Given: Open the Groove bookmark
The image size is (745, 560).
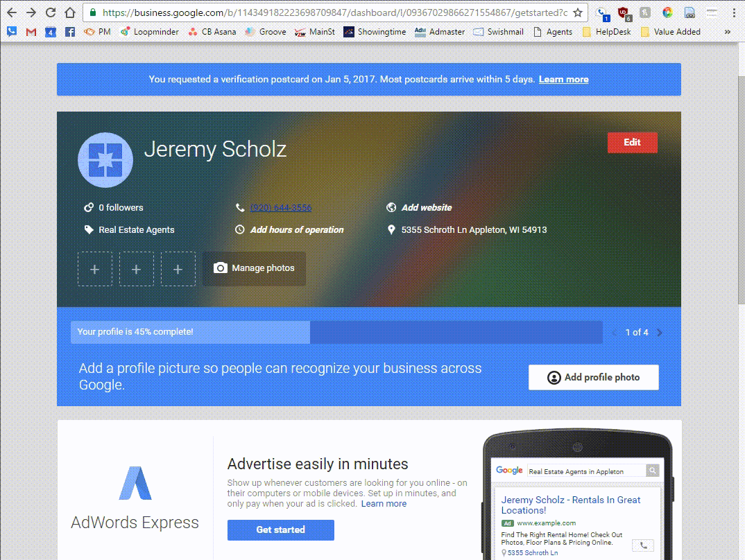Looking at the screenshot, I should click(x=266, y=32).
